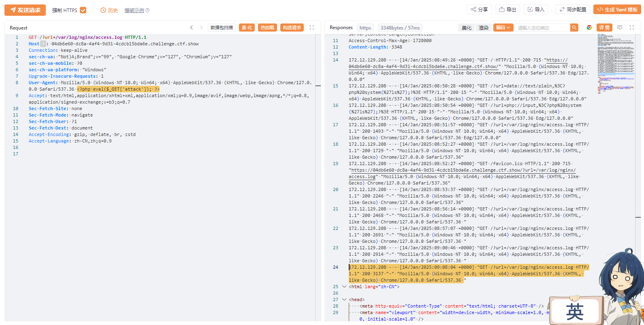The height and width of the screenshot is (325, 644).
Task: Click the Host label icon on line 2
Action: [43, 44]
